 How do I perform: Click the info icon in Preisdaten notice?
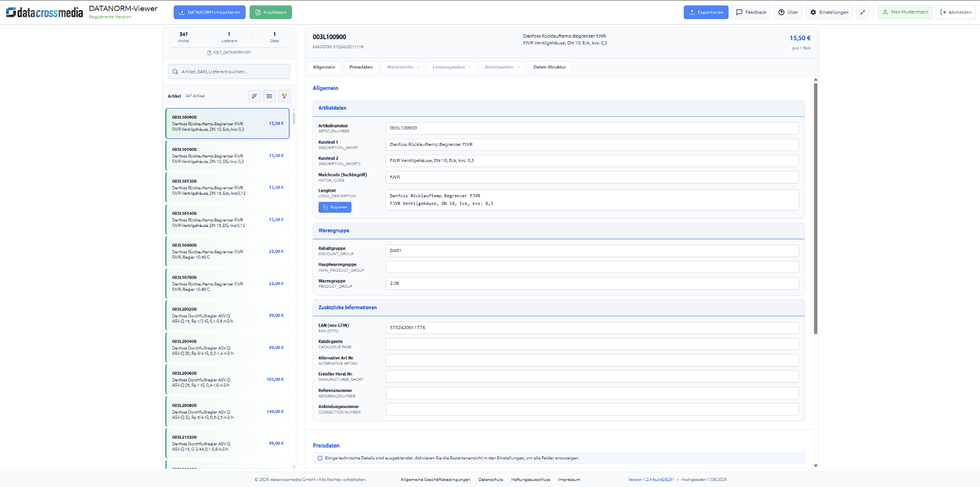coord(320,458)
